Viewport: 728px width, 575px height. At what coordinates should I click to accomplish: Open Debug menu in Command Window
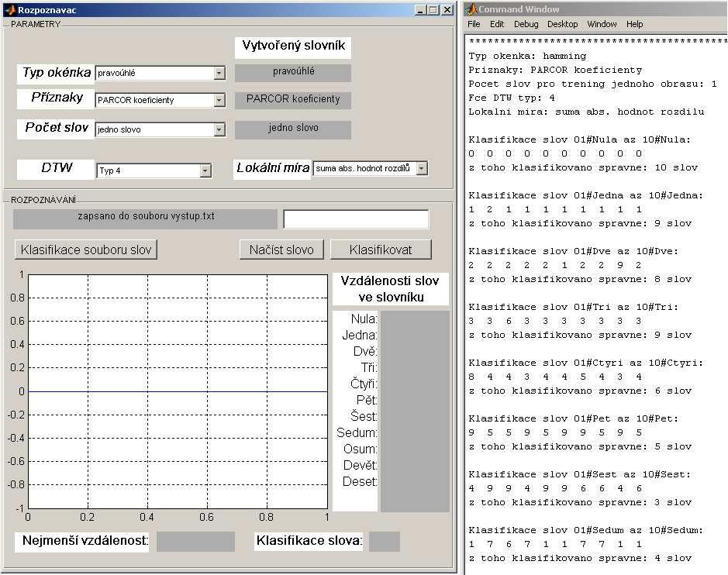click(x=526, y=24)
